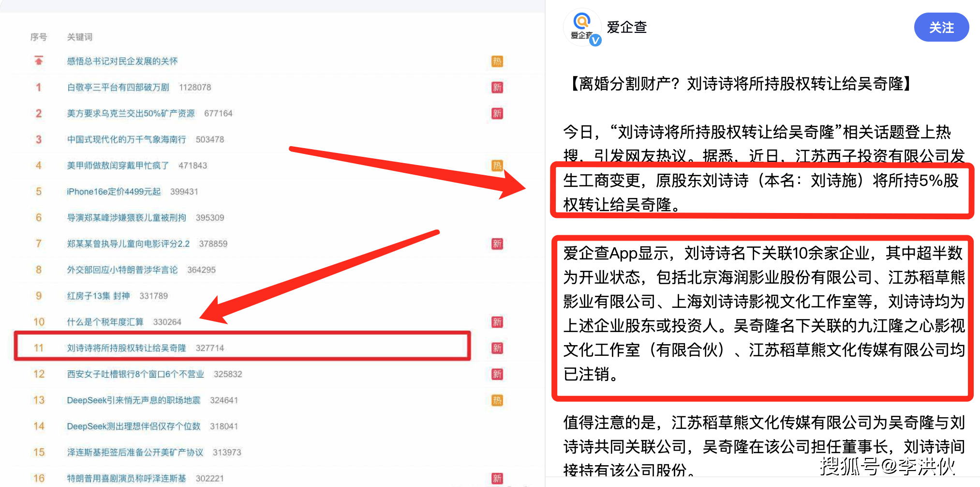This screenshot has height=487, width=980.
Task: Open 白敬亭三平台有四部破万剧 topic
Action: coord(118,87)
